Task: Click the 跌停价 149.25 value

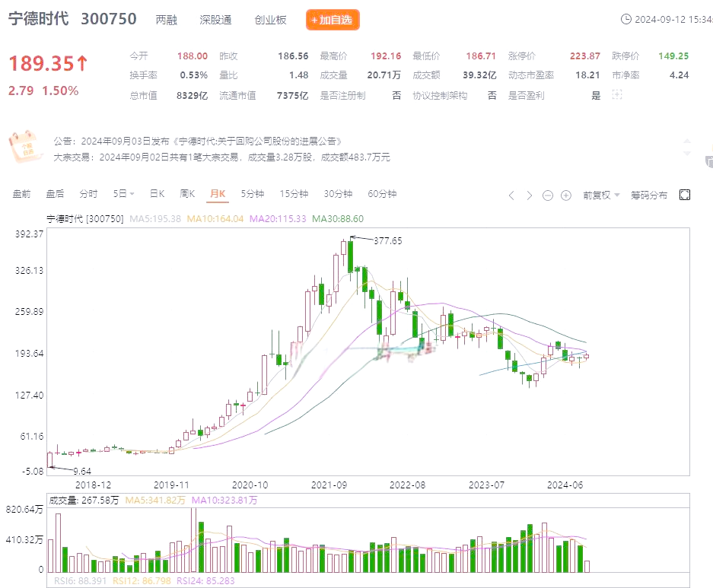Action: coord(673,56)
